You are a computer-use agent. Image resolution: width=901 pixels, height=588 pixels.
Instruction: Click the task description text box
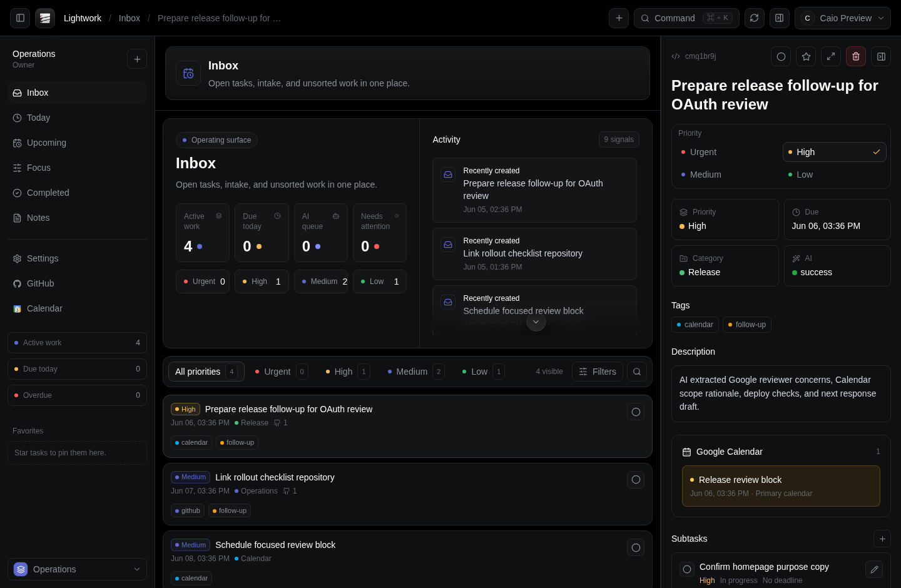781,393
